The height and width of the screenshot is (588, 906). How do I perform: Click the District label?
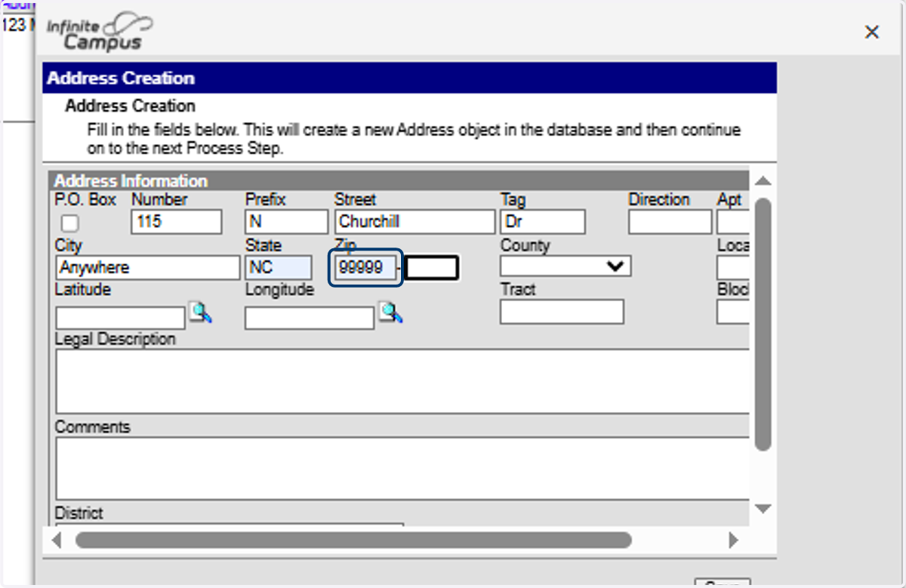pyautogui.click(x=79, y=513)
